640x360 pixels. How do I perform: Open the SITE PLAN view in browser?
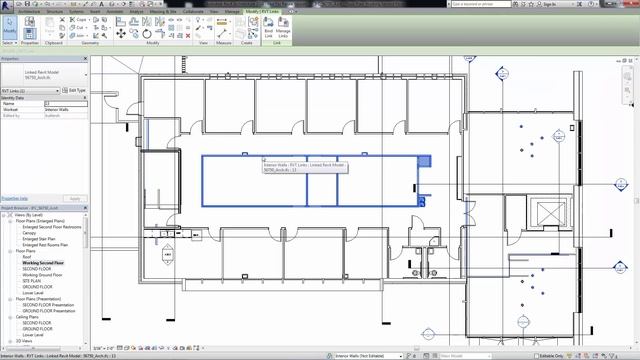(x=31, y=281)
